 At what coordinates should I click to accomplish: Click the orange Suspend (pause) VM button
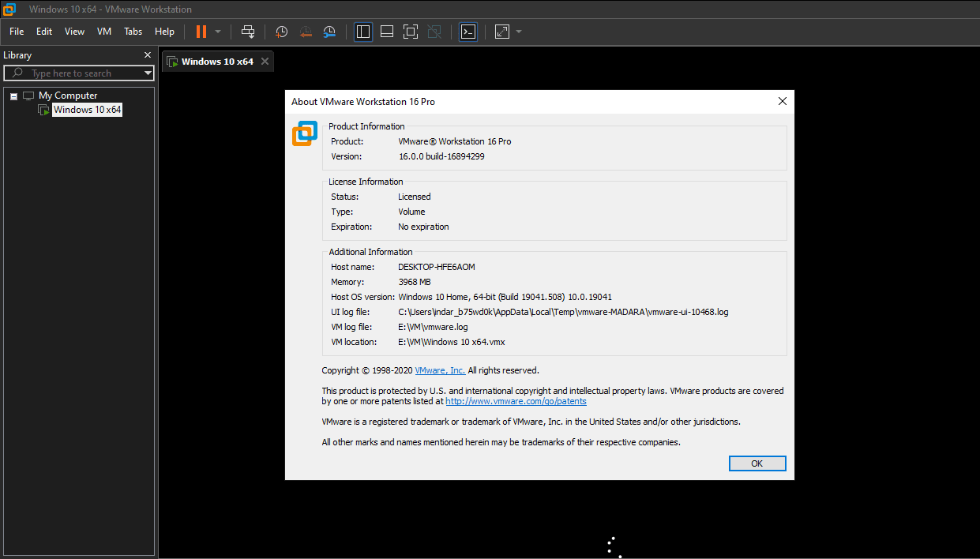tap(201, 32)
